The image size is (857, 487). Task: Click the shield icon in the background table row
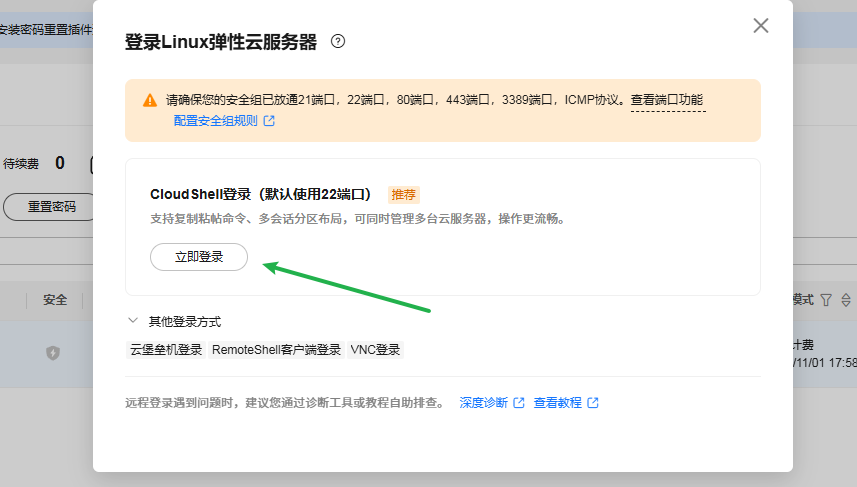coord(53,353)
